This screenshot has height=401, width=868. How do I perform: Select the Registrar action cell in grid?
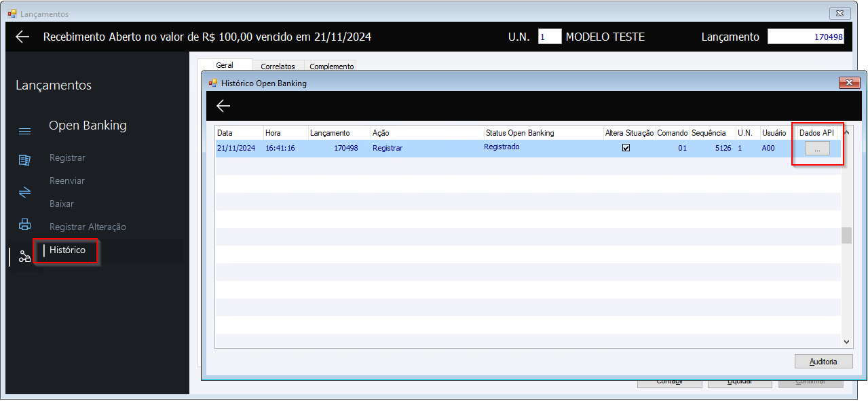[x=427, y=148]
